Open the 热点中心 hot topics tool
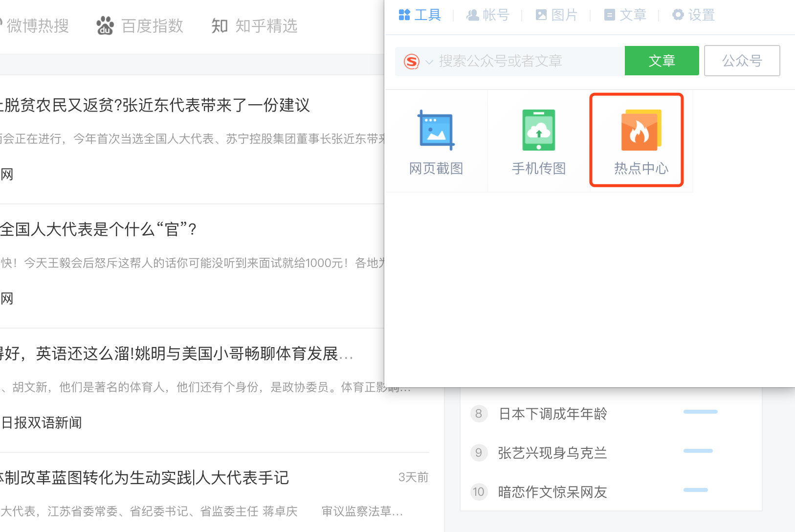The height and width of the screenshot is (532, 795). pyautogui.click(x=641, y=142)
